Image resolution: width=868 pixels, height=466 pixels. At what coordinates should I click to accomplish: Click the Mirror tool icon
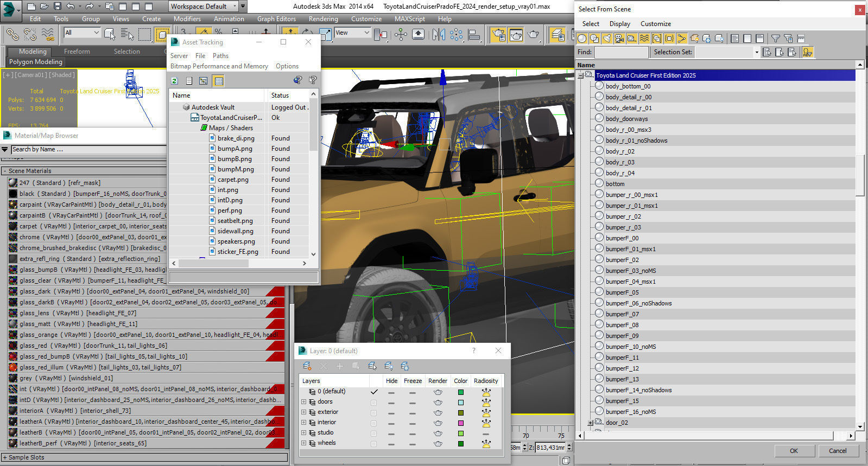tap(439, 34)
